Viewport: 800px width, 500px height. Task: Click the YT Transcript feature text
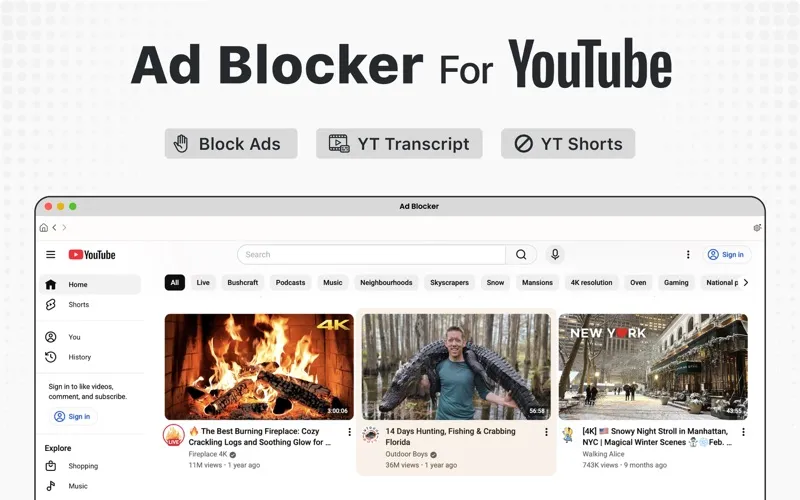413,144
